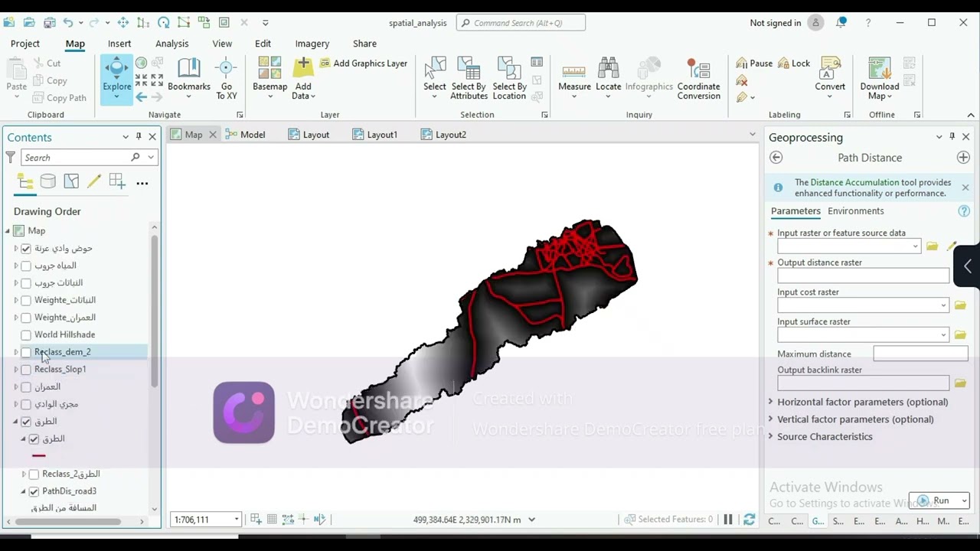The width and height of the screenshot is (980, 551).
Task: Click the Add Data button icon
Action: point(303,68)
